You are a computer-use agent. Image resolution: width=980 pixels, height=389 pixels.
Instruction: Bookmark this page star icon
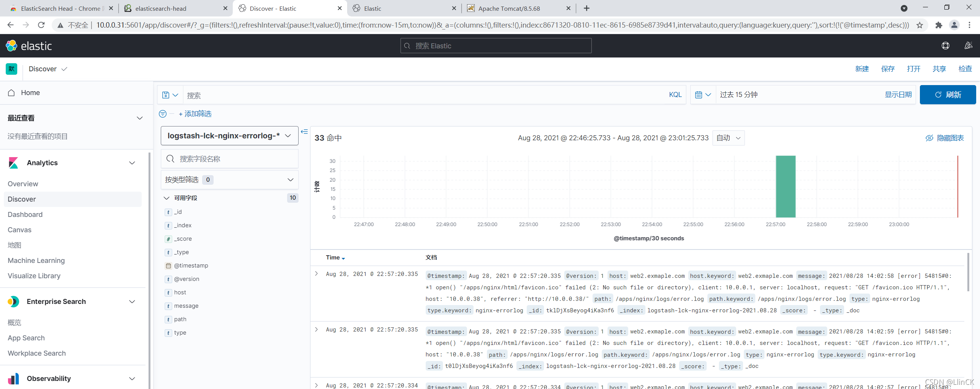coord(920,25)
